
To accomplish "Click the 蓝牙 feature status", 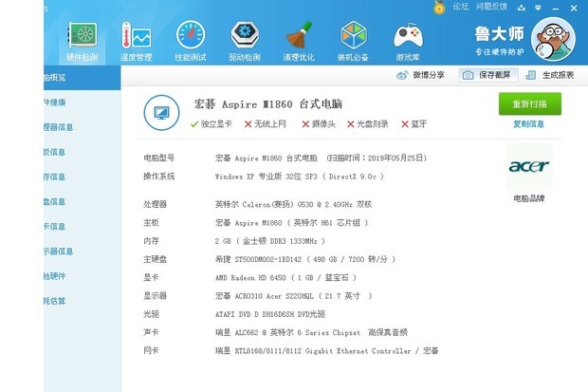I will (414, 124).
